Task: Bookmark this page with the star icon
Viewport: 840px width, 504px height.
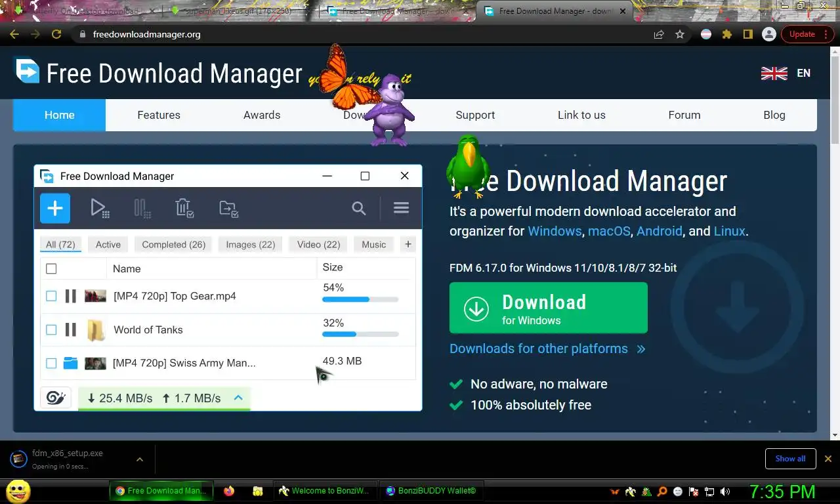Action: coord(680,34)
